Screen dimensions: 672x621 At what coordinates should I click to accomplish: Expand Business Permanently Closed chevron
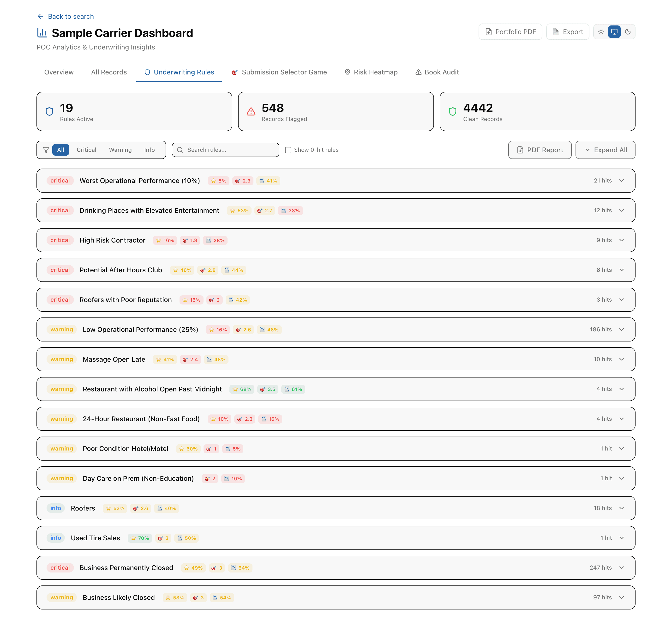pos(622,568)
